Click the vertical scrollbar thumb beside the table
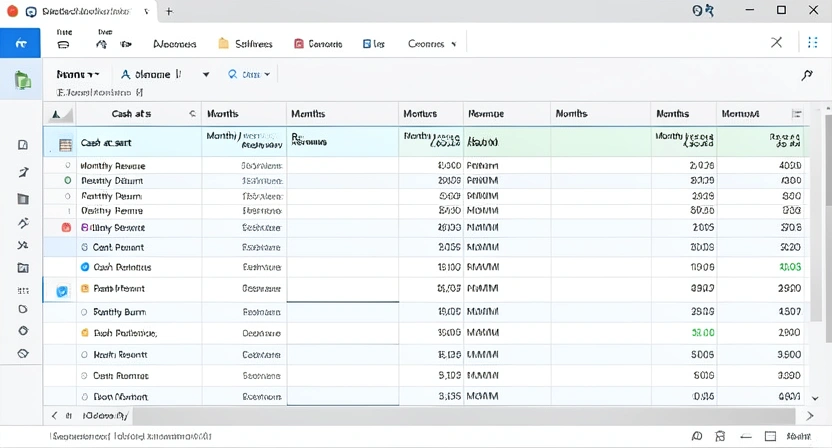This screenshot has height=448, width=832. [828, 159]
